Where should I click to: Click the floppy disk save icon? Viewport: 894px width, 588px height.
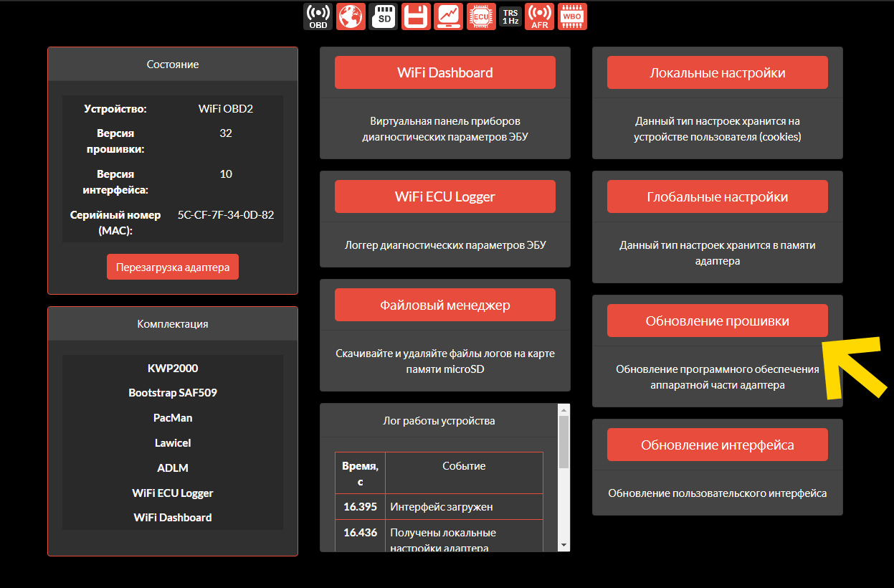tap(416, 16)
